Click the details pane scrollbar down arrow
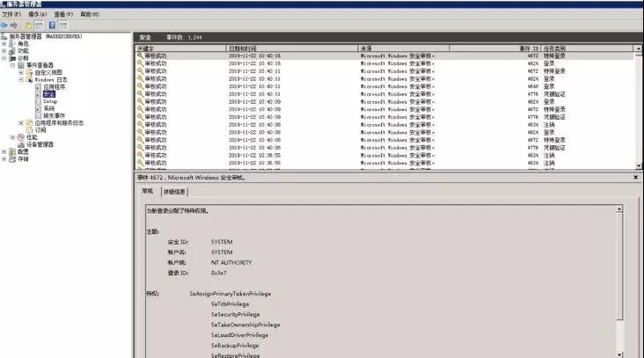The width and height of the screenshot is (644, 358). point(619,354)
